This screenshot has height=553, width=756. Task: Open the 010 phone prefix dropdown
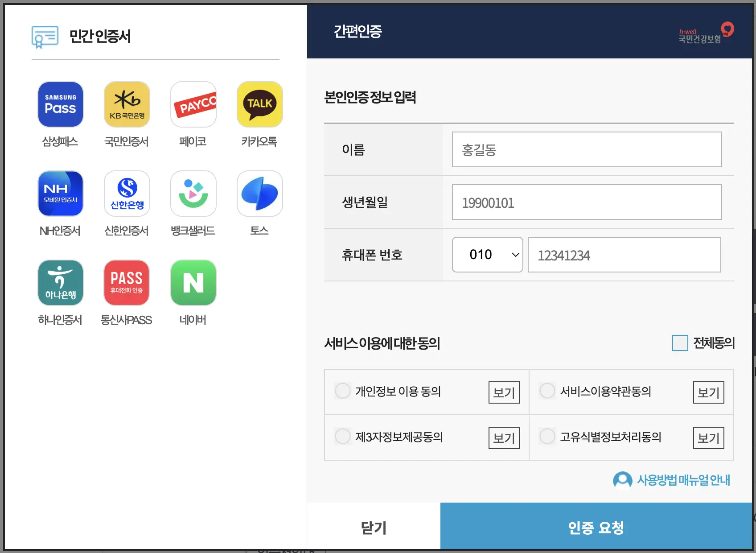[x=488, y=255]
